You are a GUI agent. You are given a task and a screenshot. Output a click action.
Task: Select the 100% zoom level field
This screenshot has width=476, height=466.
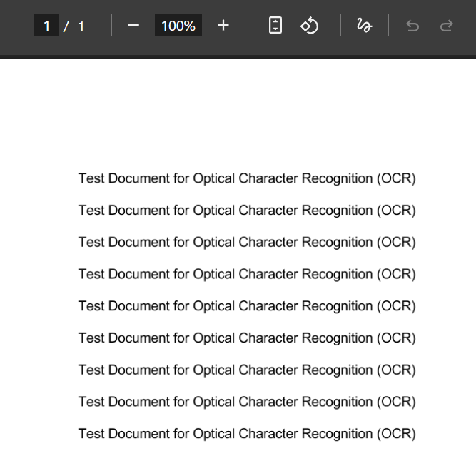[x=178, y=26]
